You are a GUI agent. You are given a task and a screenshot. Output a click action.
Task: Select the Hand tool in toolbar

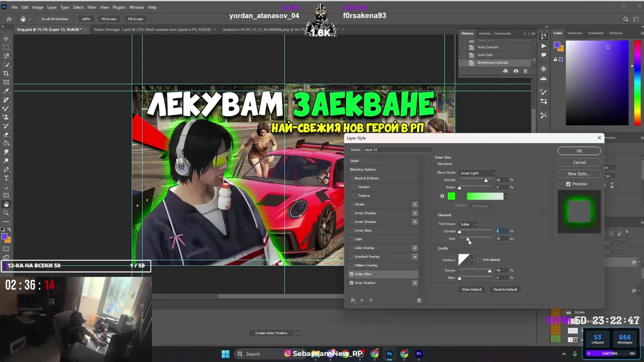(x=6, y=204)
